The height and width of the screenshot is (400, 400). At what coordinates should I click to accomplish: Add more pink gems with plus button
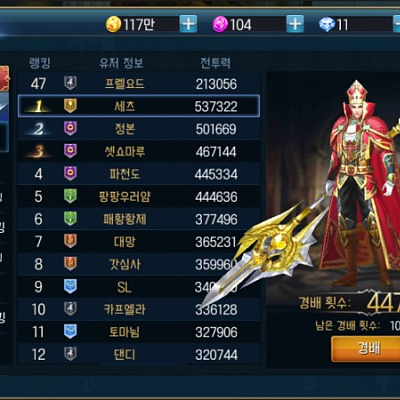[295, 24]
